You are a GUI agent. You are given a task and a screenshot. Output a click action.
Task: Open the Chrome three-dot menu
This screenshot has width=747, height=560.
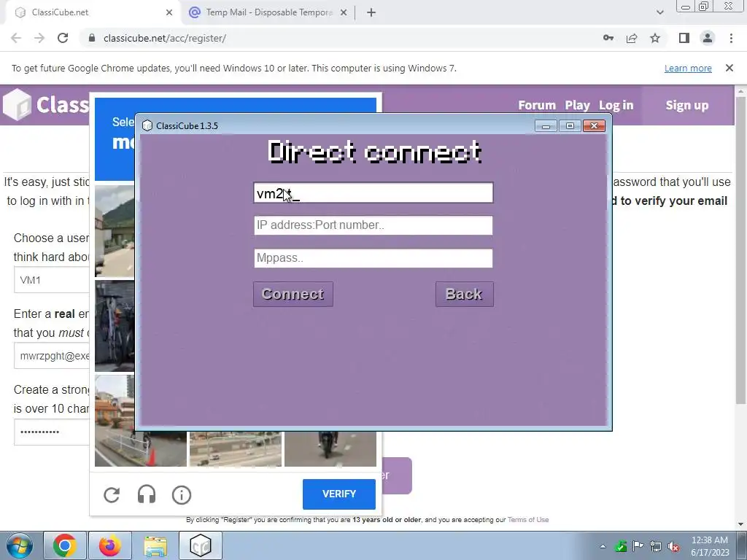pyautogui.click(x=731, y=38)
